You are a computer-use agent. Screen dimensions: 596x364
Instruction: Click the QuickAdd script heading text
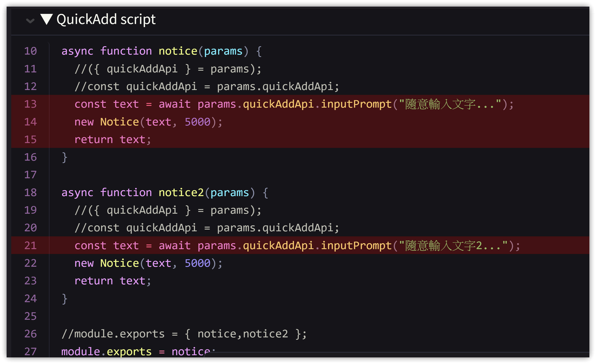pyautogui.click(x=106, y=19)
